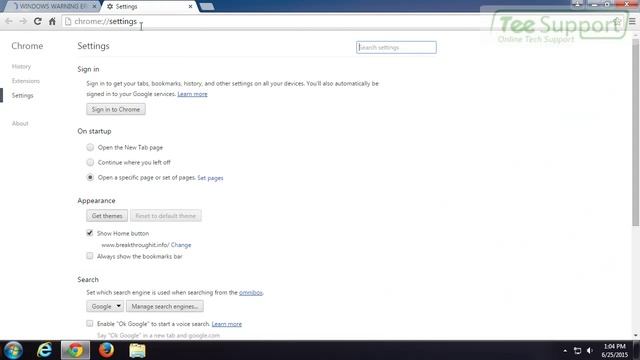Viewport: 640px width, 360px height.
Task: Click Reset to default theme button
Action: tap(166, 216)
